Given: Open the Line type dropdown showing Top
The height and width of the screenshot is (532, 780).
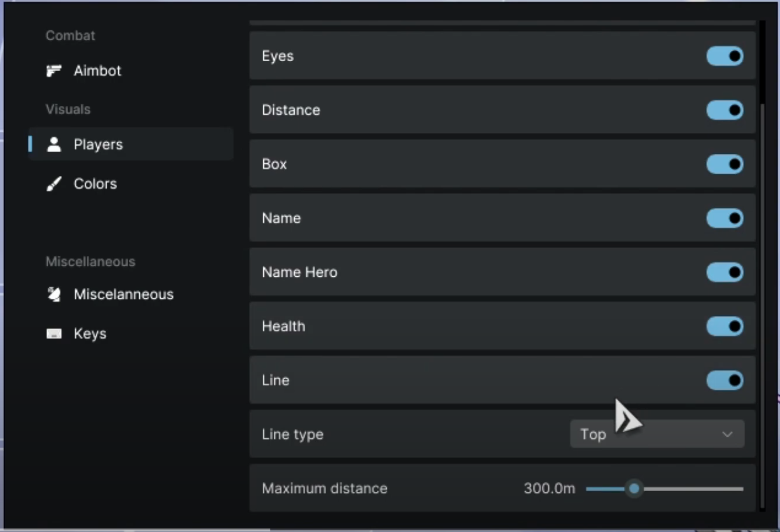Looking at the screenshot, I should pos(657,434).
